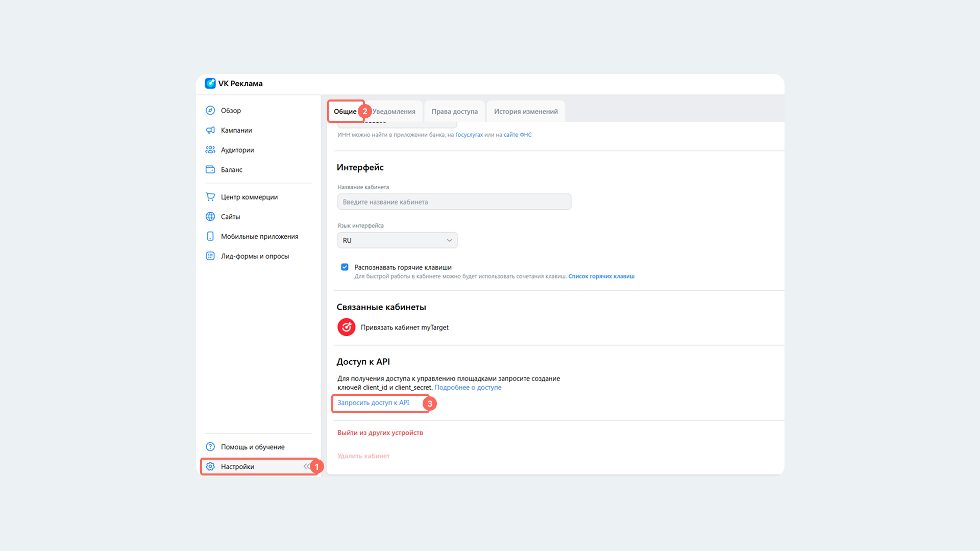Open the Права доступа tab

pos(455,111)
